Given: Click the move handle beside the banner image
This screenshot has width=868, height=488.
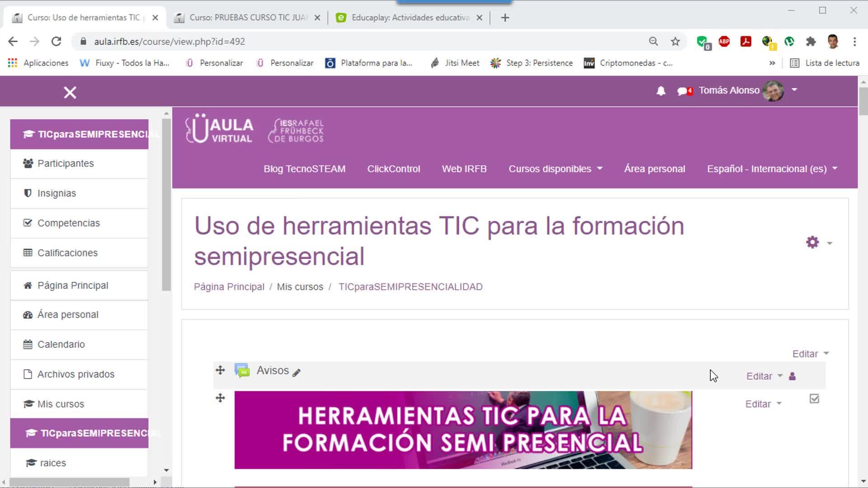Looking at the screenshot, I should (x=220, y=398).
